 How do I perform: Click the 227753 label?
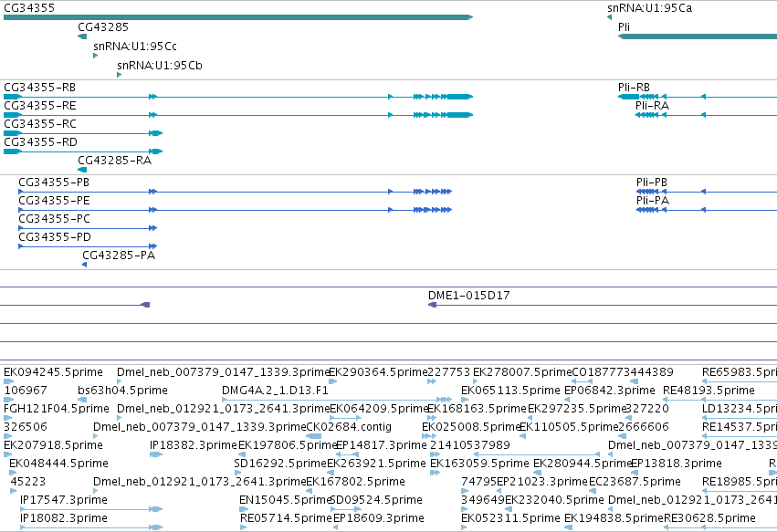click(x=449, y=372)
